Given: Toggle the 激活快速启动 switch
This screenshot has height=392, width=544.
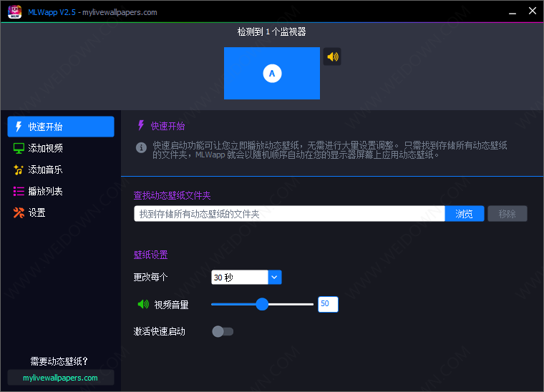Looking at the screenshot, I should (223, 332).
